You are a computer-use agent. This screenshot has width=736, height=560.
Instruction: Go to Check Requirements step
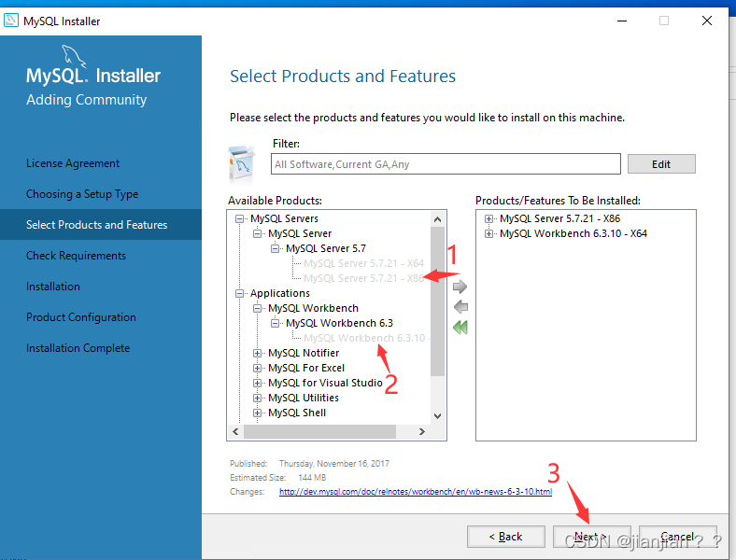pyautogui.click(x=76, y=256)
